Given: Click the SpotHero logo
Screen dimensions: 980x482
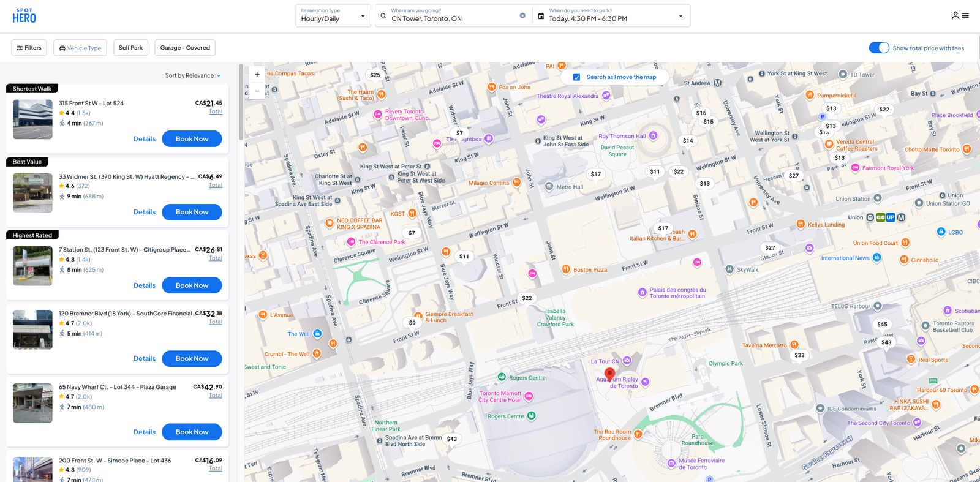Looking at the screenshot, I should pyautogui.click(x=24, y=16).
